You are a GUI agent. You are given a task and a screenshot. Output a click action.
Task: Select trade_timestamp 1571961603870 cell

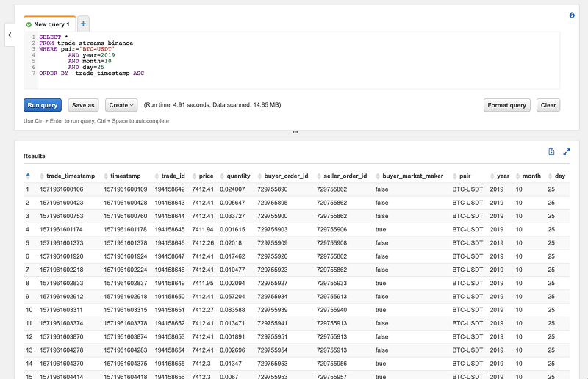(x=62, y=336)
